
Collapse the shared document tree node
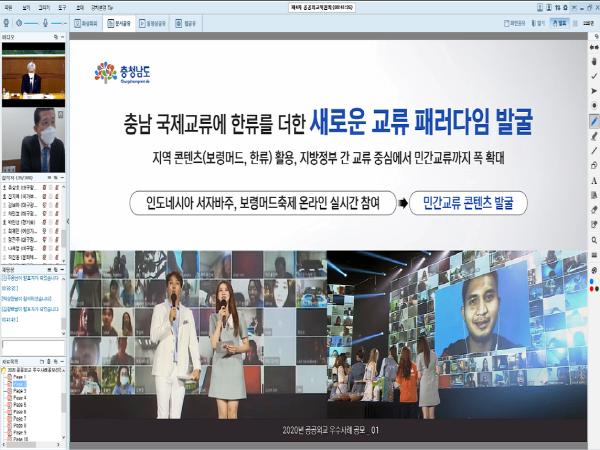coord(4,370)
